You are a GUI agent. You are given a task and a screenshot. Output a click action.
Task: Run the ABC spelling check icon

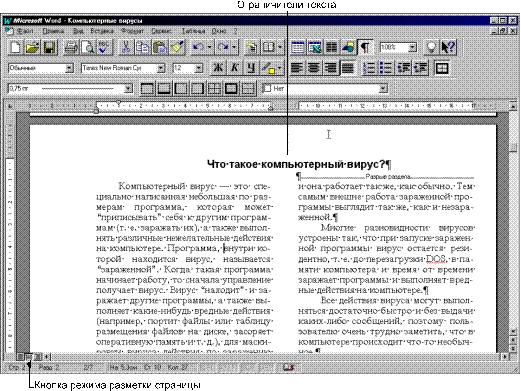pos(105,47)
